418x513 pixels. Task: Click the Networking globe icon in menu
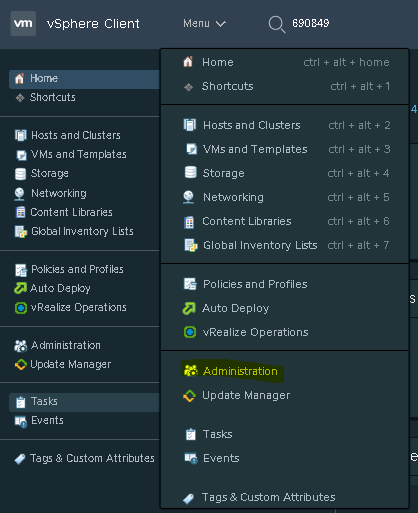pyautogui.click(x=189, y=197)
